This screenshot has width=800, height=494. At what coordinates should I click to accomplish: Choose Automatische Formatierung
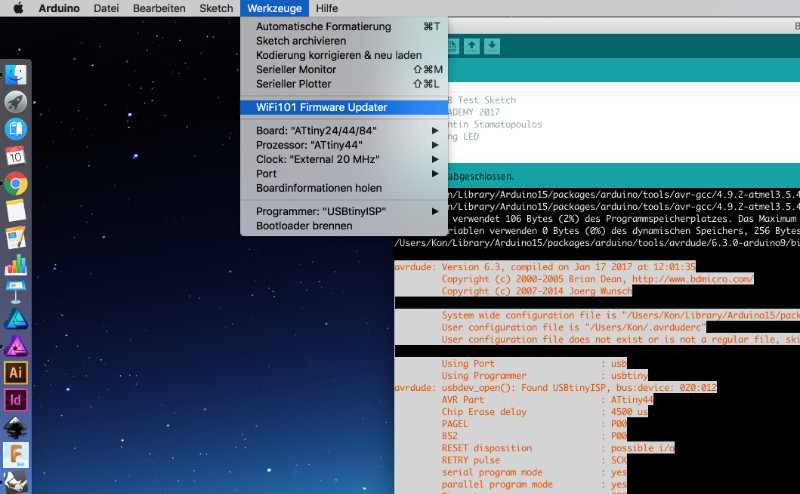(344, 27)
